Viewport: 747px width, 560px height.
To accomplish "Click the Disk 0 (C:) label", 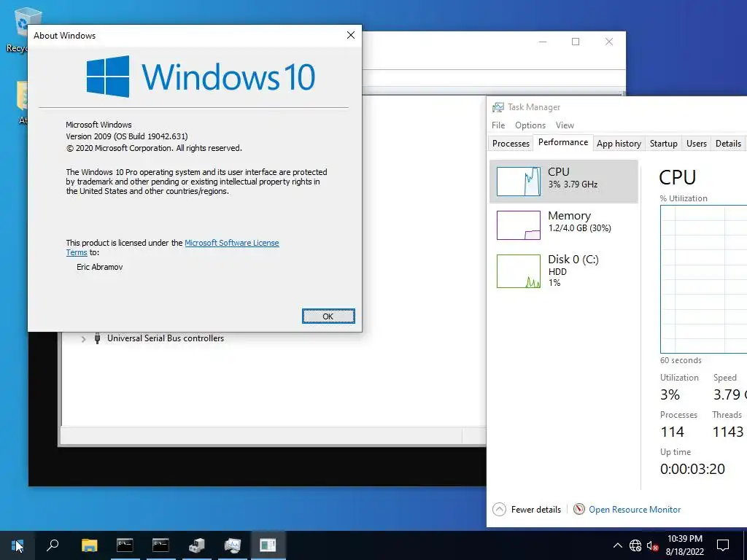I will pyautogui.click(x=573, y=260).
